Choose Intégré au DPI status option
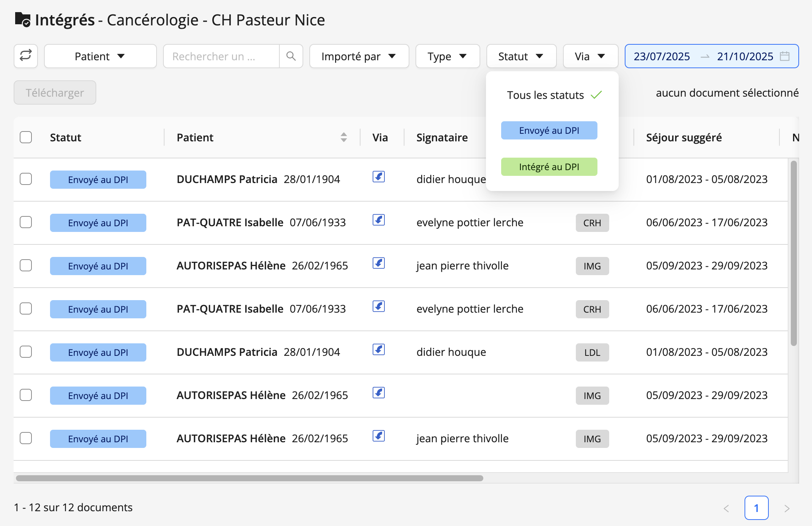 click(x=549, y=167)
